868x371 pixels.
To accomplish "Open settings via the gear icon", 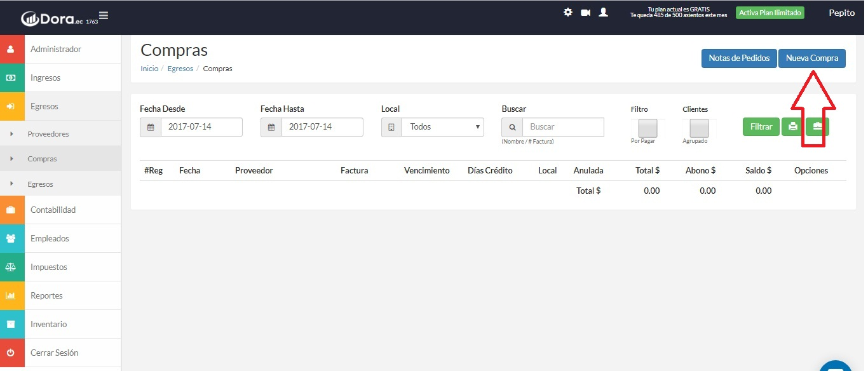I will [568, 12].
